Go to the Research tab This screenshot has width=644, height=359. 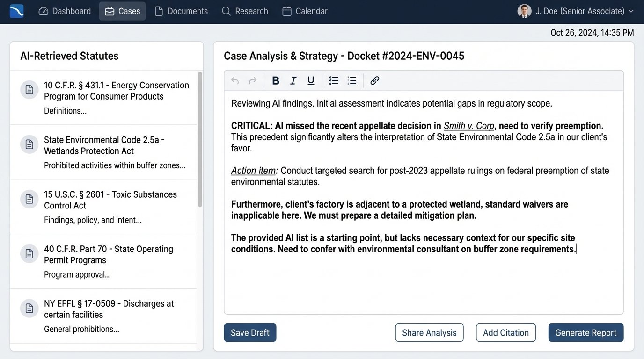tap(245, 11)
